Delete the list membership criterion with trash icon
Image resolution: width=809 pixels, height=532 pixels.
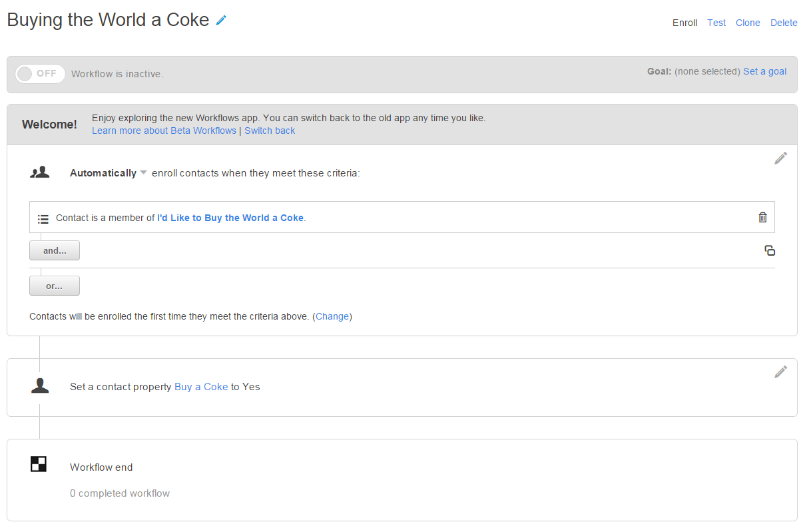tap(762, 217)
